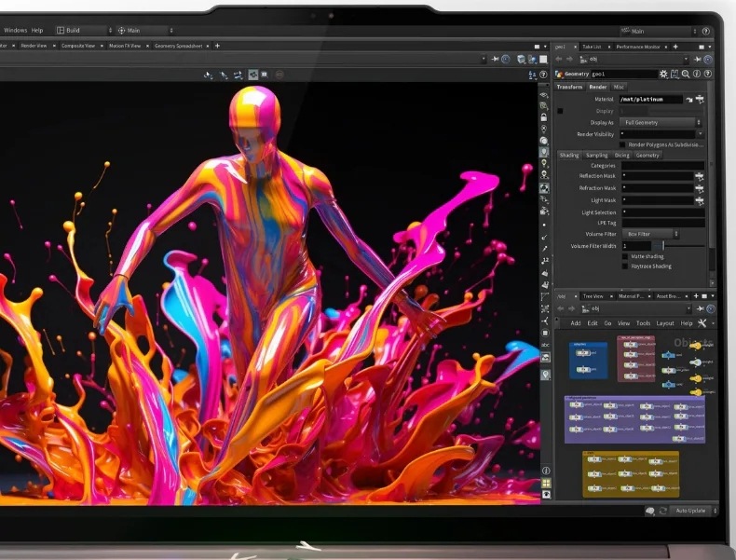Open the info icon beside the geo1 name
The width and height of the screenshot is (736, 560).
point(698,74)
